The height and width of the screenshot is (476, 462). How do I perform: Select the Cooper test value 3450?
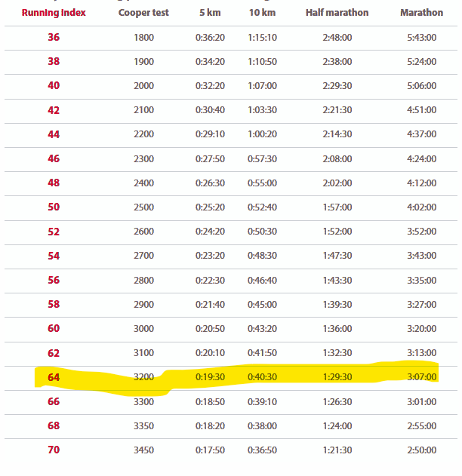(x=143, y=450)
